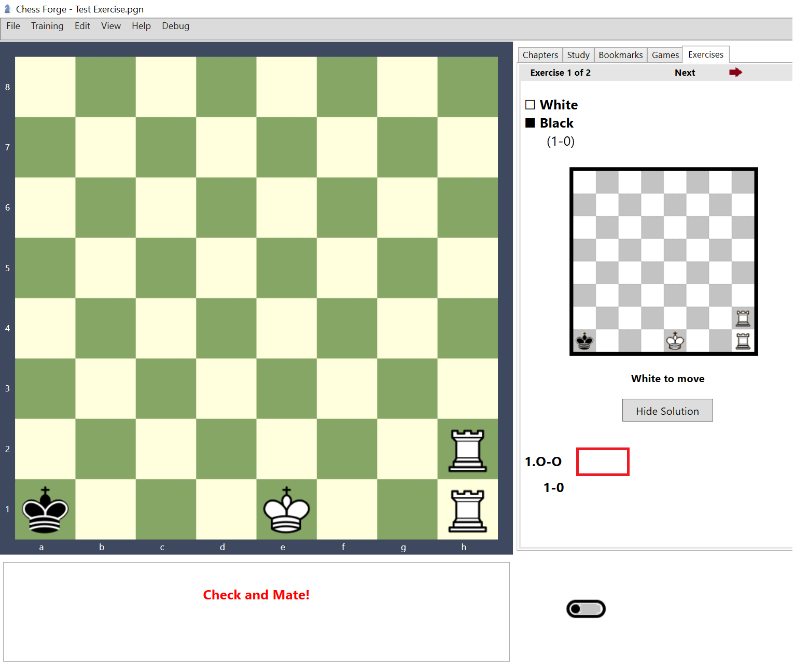
Task: Click the red Next exercise arrow
Action: tap(735, 73)
